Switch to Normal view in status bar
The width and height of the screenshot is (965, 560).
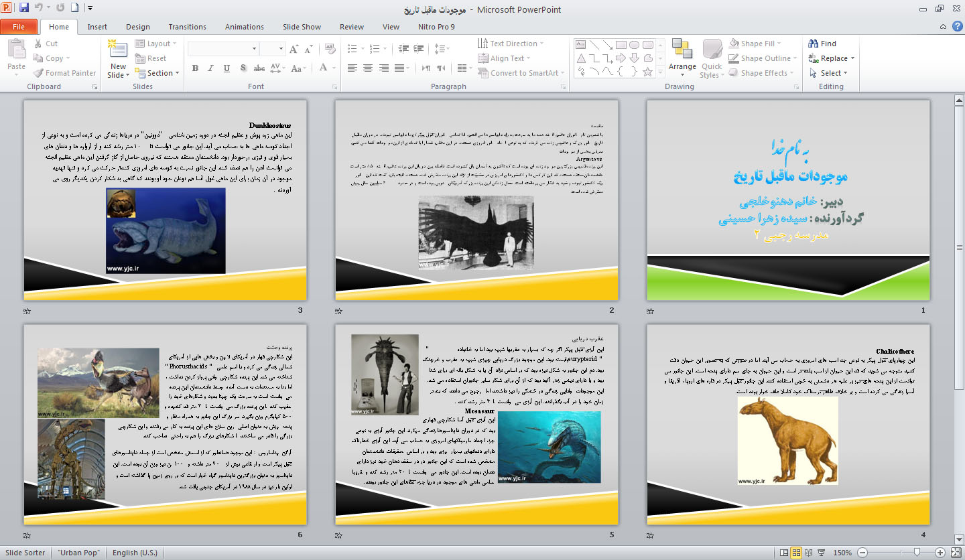(x=783, y=553)
